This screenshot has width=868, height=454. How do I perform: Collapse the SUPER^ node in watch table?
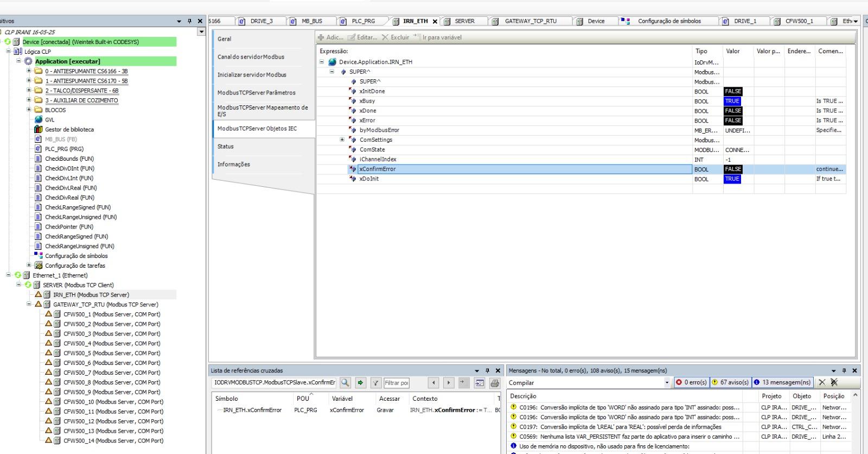[332, 72]
